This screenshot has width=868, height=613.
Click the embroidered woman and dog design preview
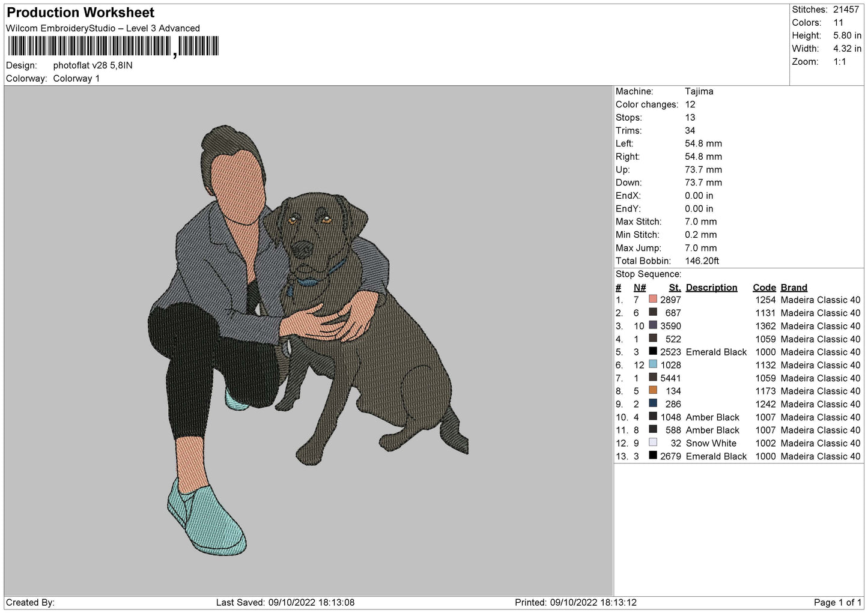(308, 340)
